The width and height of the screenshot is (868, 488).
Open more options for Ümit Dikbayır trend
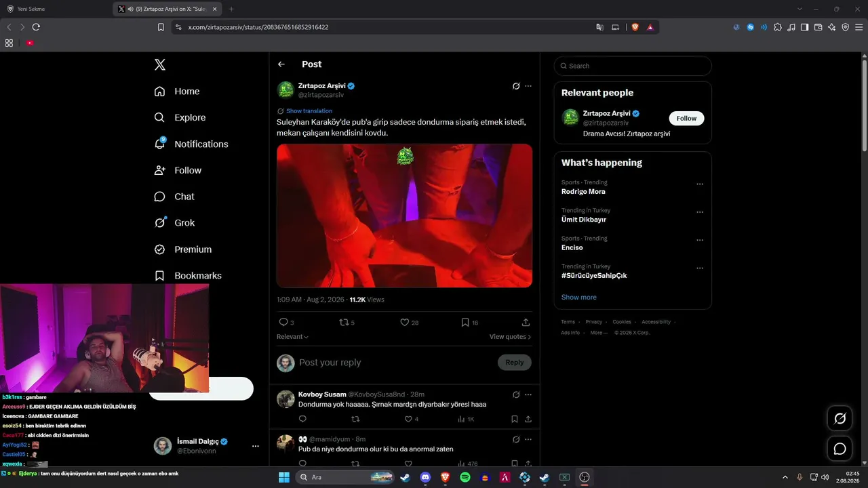click(x=700, y=212)
